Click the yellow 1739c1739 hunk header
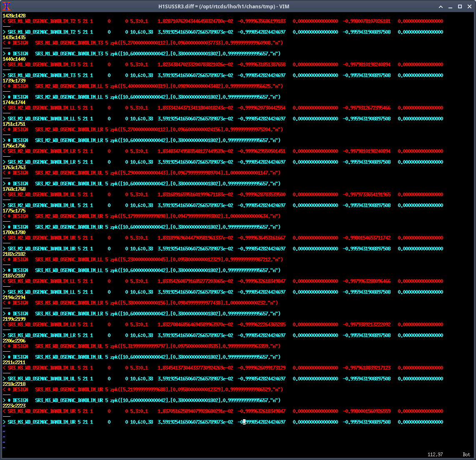 (14, 81)
